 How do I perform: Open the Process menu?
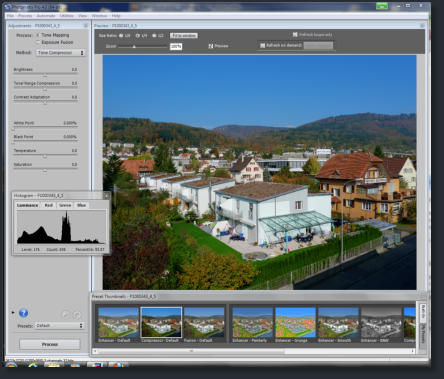[25, 16]
